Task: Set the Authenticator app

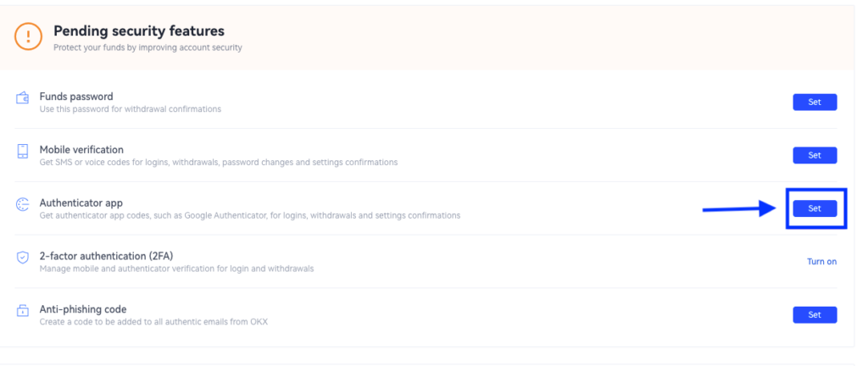Action: [815, 208]
